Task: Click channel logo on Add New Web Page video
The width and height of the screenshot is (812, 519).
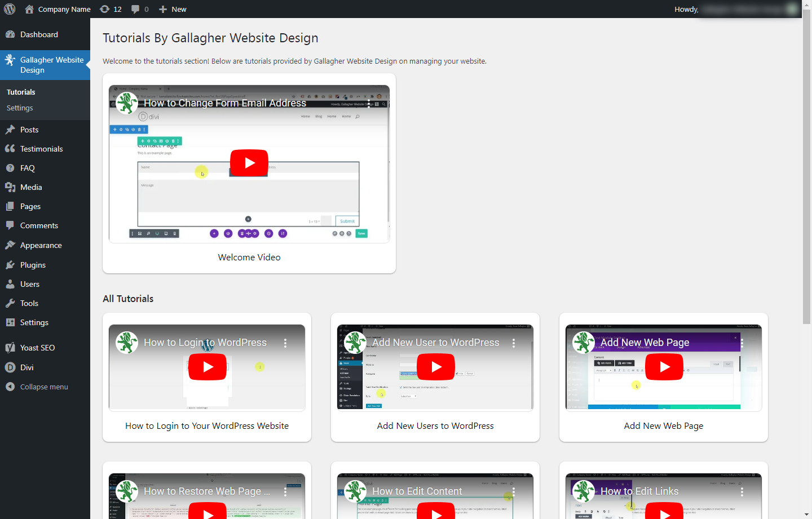Action: (x=584, y=342)
